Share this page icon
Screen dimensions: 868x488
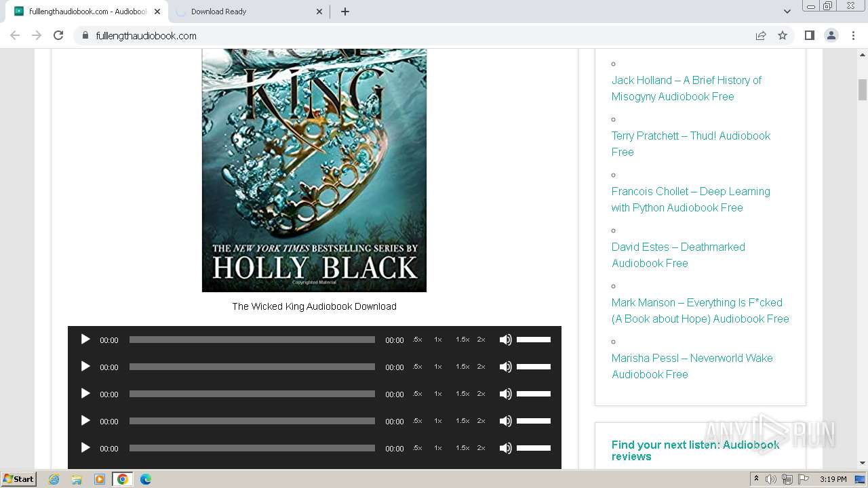[x=761, y=35]
